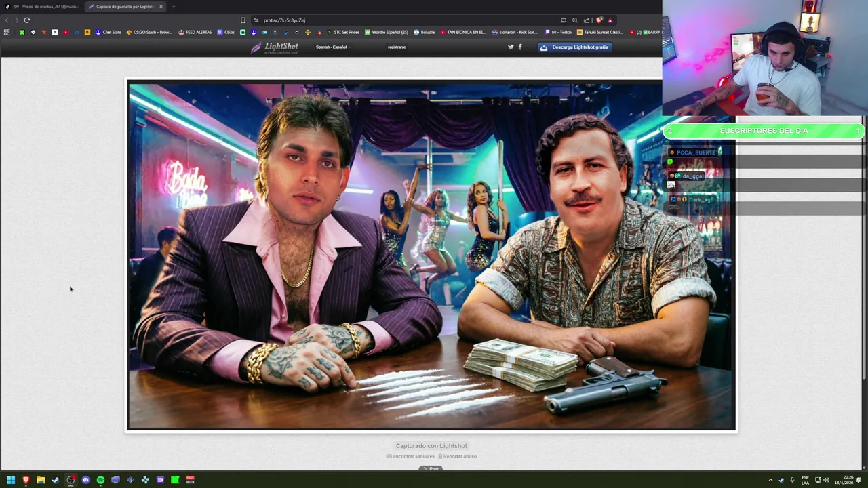Click the Brave rewards triangle icon
Image resolution: width=868 pixels, height=488 pixels.
point(610,20)
